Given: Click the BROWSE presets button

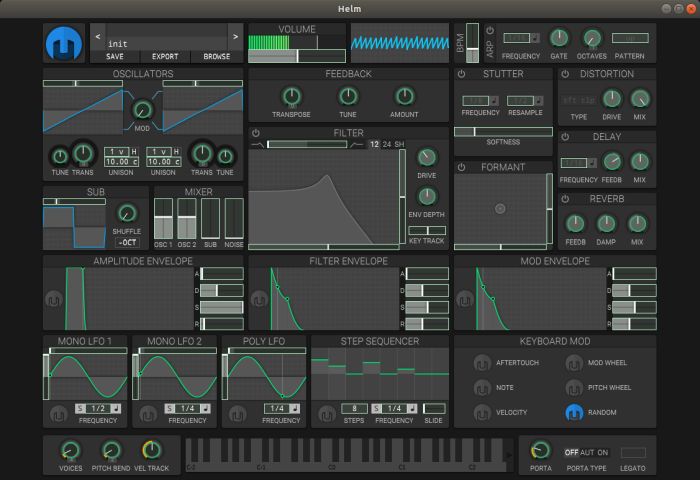Looking at the screenshot, I should (217, 57).
